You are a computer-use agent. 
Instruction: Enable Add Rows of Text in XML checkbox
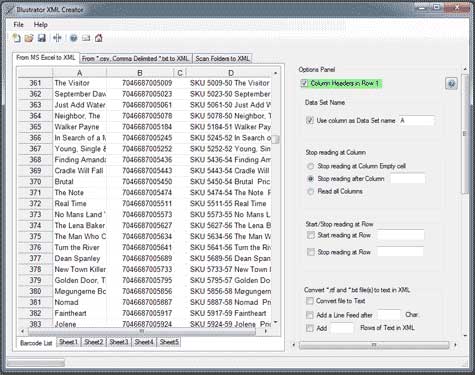coord(310,328)
